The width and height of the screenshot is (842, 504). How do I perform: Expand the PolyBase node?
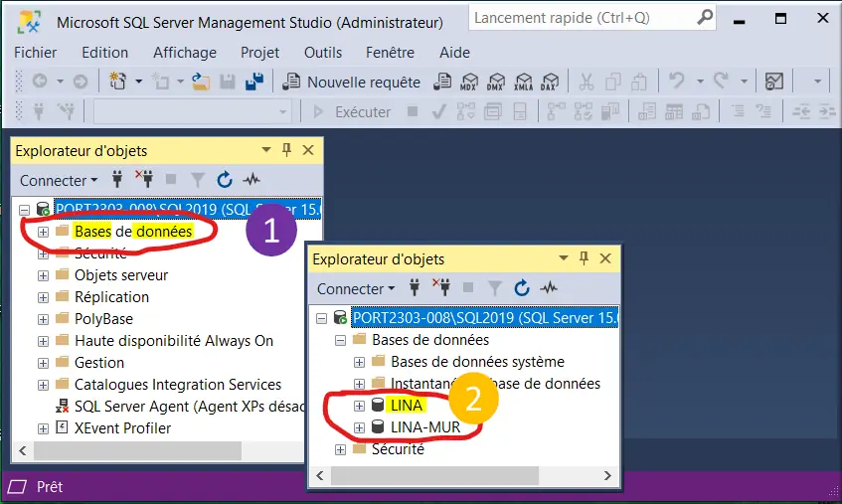[43, 319]
